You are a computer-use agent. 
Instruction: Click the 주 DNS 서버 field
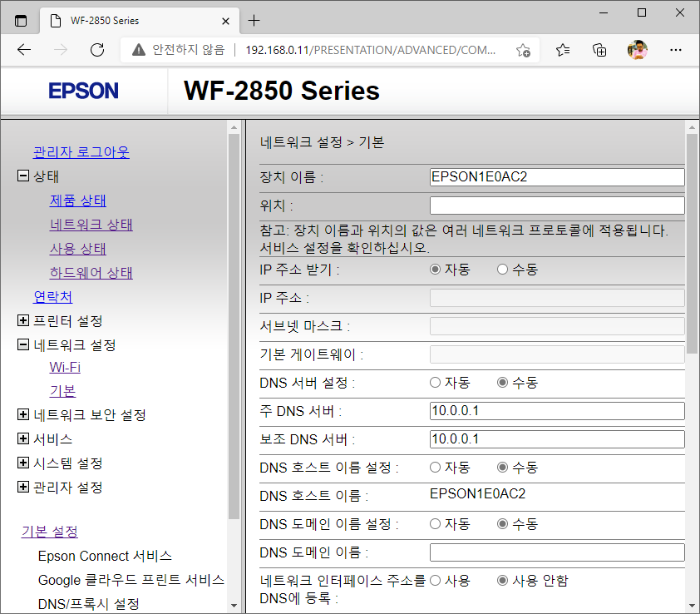point(557,411)
